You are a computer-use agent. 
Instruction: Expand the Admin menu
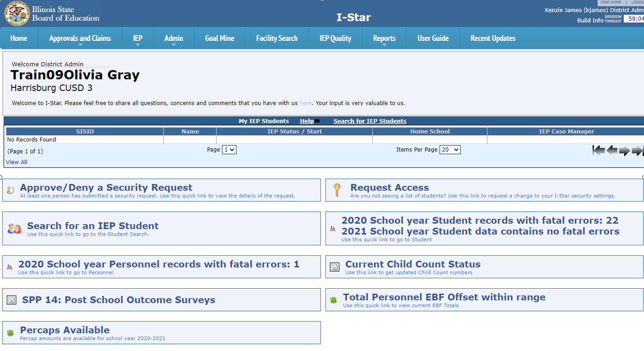coord(174,38)
